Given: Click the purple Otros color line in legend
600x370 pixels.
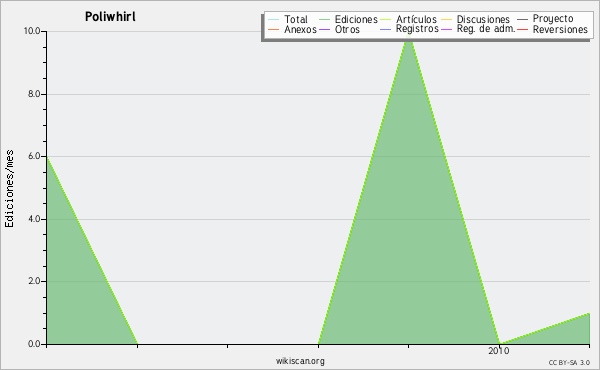Looking at the screenshot, I should point(324,29).
